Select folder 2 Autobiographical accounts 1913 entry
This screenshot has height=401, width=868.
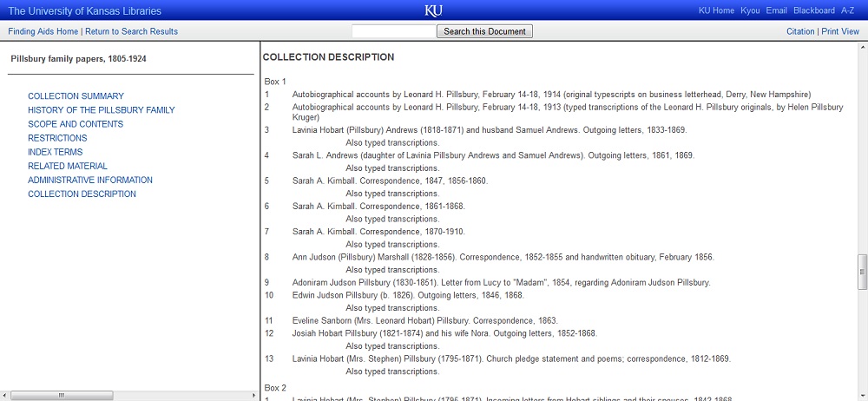click(568, 112)
